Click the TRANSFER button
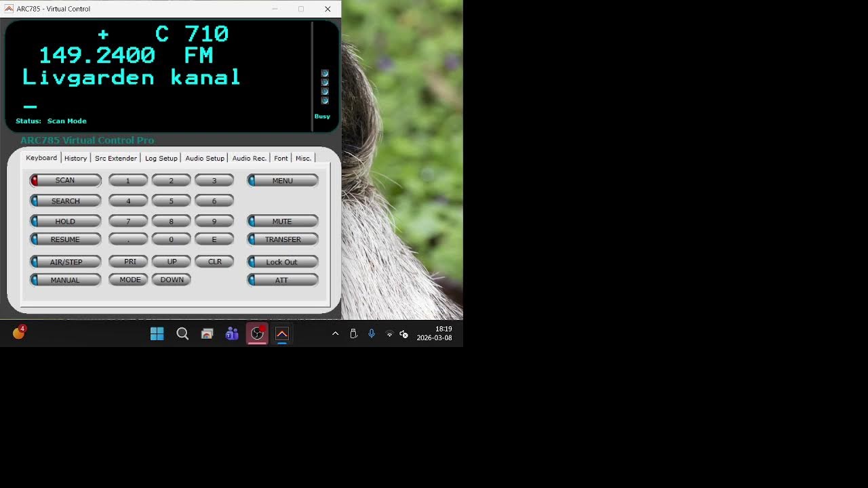Viewport: 868px width, 488px height. [x=282, y=239]
